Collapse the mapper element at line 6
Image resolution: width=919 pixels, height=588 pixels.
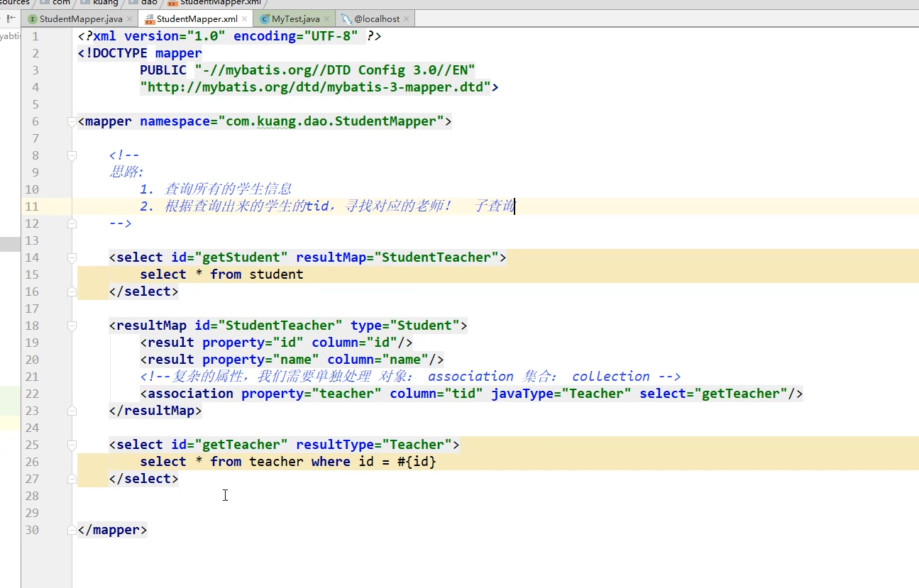coord(72,121)
